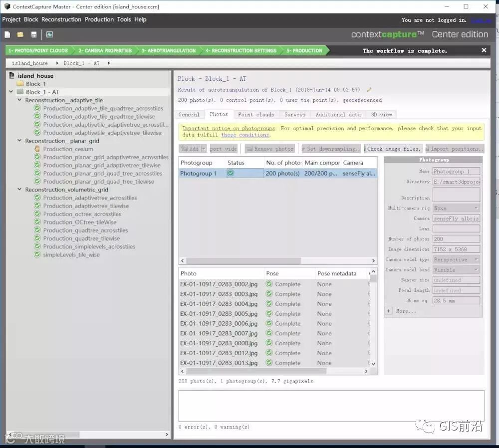Open the Help menu

point(140,19)
